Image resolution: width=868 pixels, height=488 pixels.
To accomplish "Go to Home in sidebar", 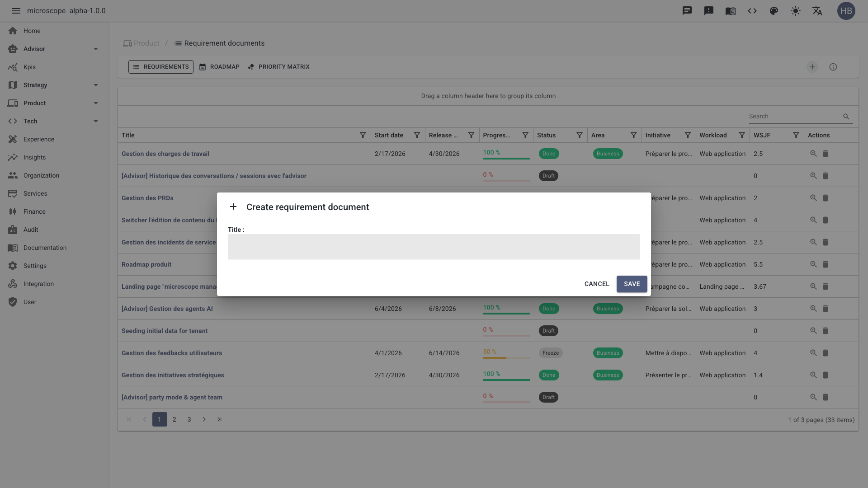I will point(54,31).
